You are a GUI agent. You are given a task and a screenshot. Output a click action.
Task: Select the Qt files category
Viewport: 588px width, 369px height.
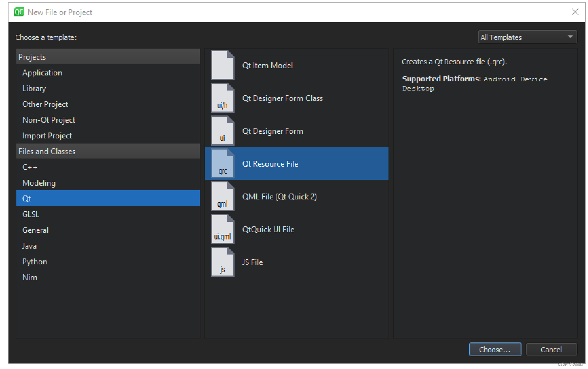tap(108, 198)
